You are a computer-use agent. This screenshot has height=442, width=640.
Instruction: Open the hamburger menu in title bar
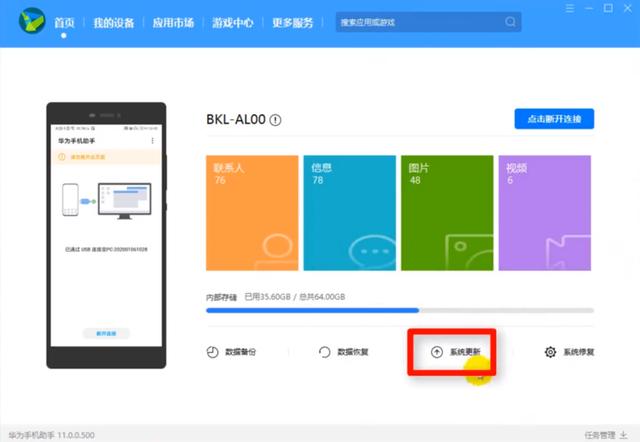[570, 8]
